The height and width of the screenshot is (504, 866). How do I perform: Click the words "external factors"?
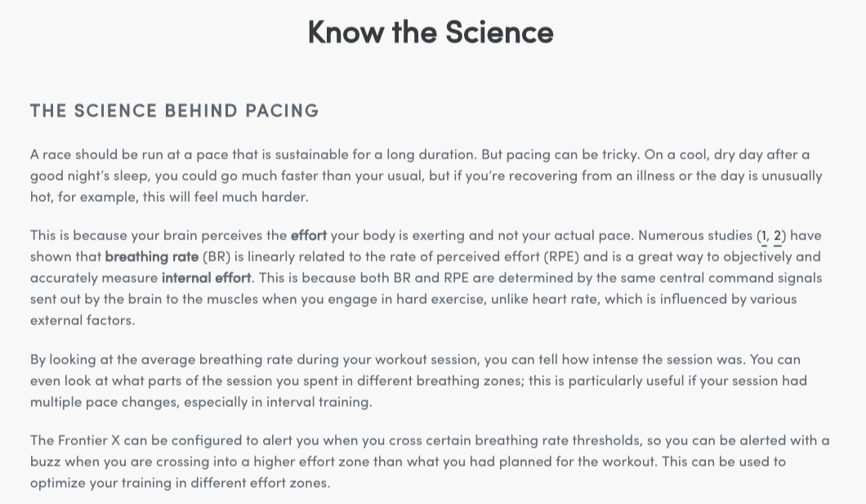pyautogui.click(x=82, y=320)
